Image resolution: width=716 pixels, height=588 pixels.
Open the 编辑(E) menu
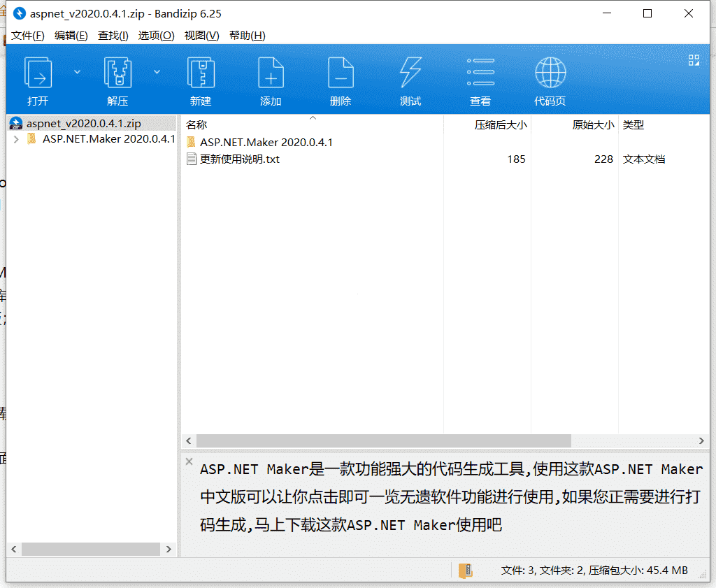pos(71,36)
